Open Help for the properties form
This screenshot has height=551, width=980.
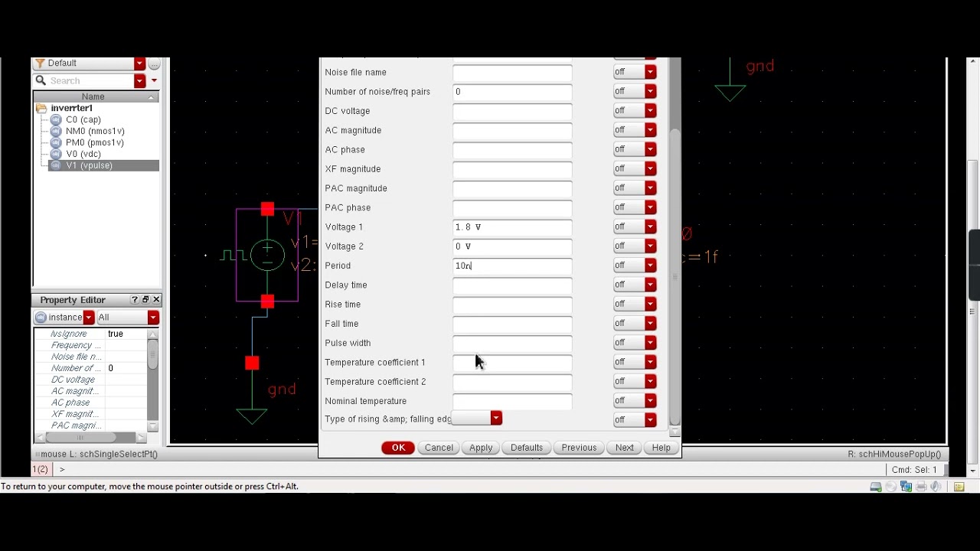[661, 448]
